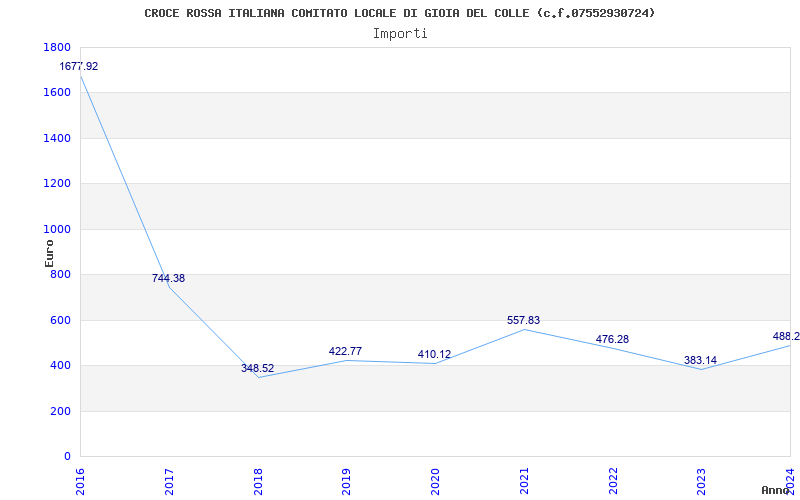Click the 2021 year label
Viewport: 800px width, 500px height.
[x=524, y=481]
